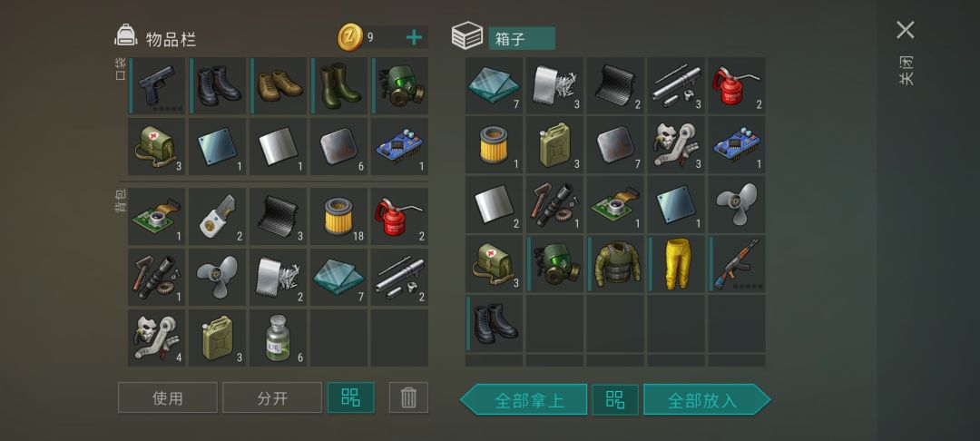Take everything with the 全部拿上 button
The height and width of the screenshot is (441, 980).
pos(524,400)
